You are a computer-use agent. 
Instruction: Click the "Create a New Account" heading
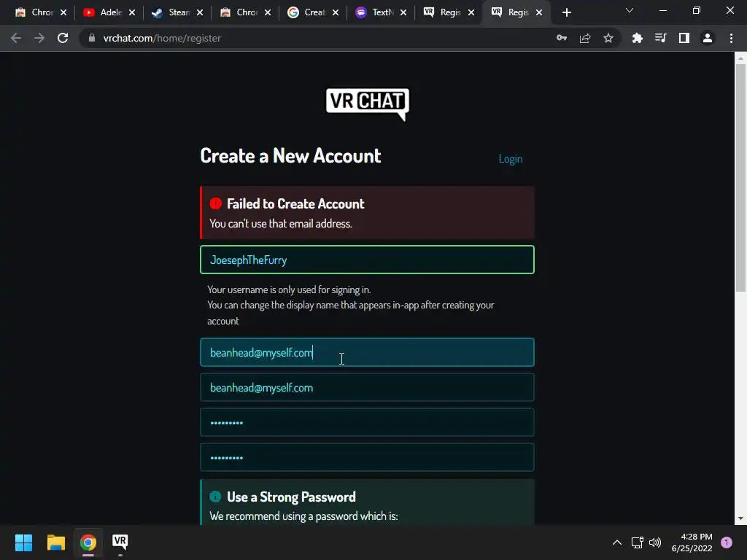click(290, 156)
